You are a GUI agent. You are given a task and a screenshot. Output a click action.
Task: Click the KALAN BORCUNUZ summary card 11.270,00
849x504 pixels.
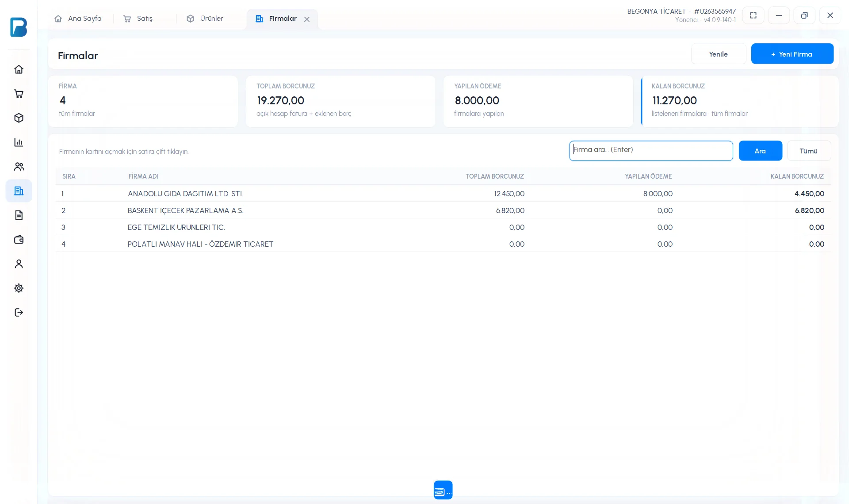click(x=740, y=101)
